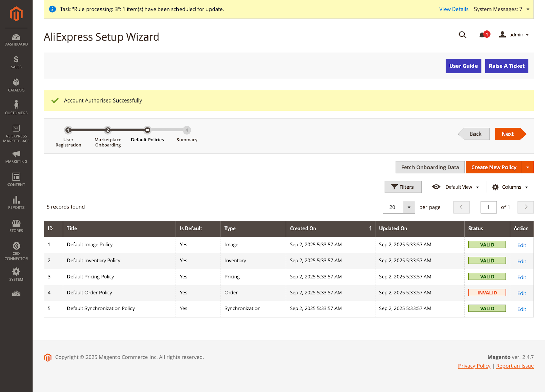Click the current page number field
The height and width of the screenshot is (392, 545).
pos(488,207)
